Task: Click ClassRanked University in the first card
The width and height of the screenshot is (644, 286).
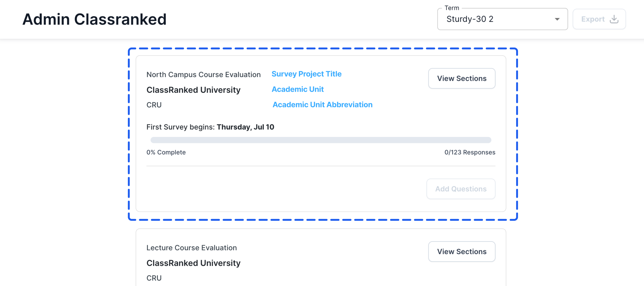Action: coord(193,90)
